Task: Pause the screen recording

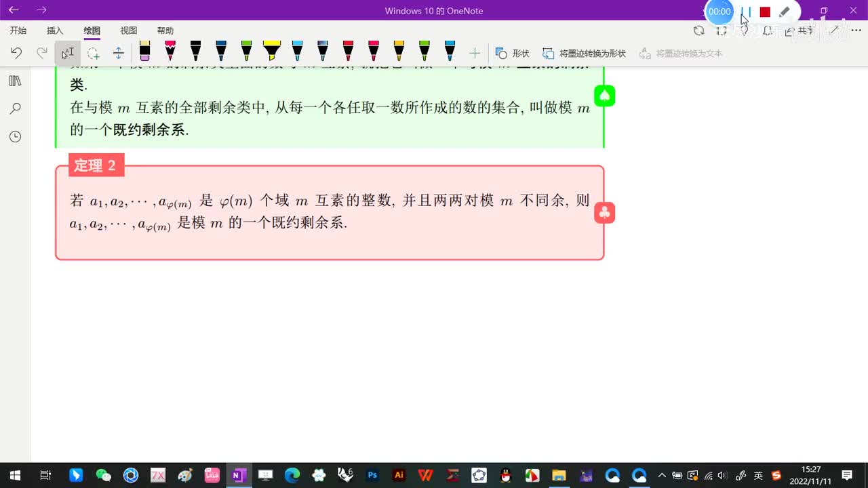Action: (746, 12)
